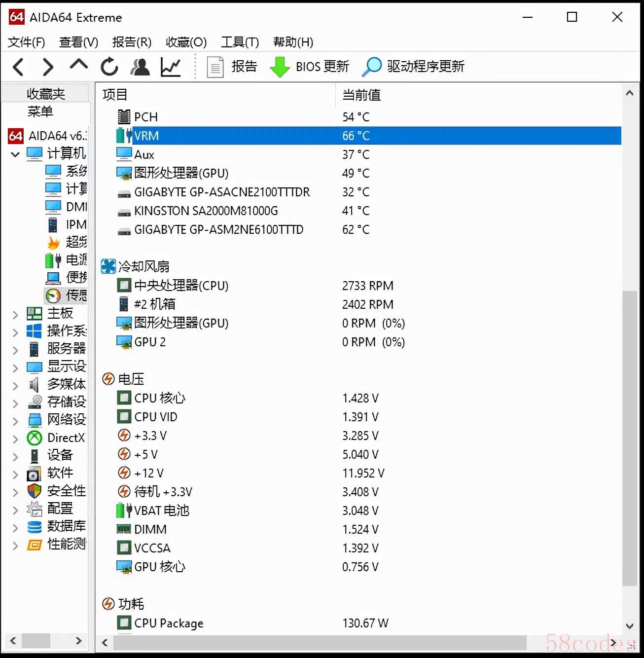Screen dimensions: 644x658
Task: Expand the 设备 tree node
Action: point(15,456)
